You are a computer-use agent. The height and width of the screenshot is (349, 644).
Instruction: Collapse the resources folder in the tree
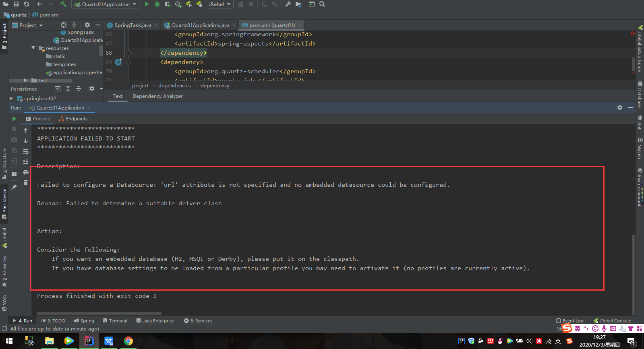click(33, 48)
